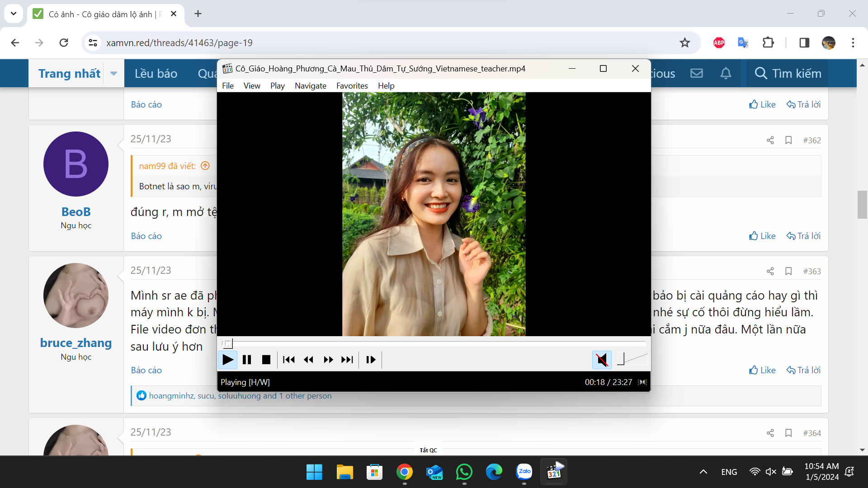Open the Favorites menu
This screenshot has width=868, height=488.
click(x=352, y=86)
